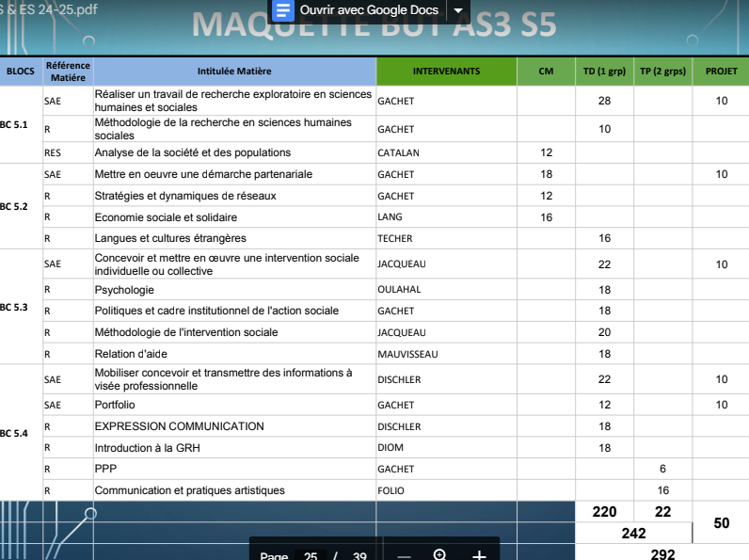Click the OULAHAL instructor name
Screen dimensions: 749x560
pyautogui.click(x=399, y=290)
